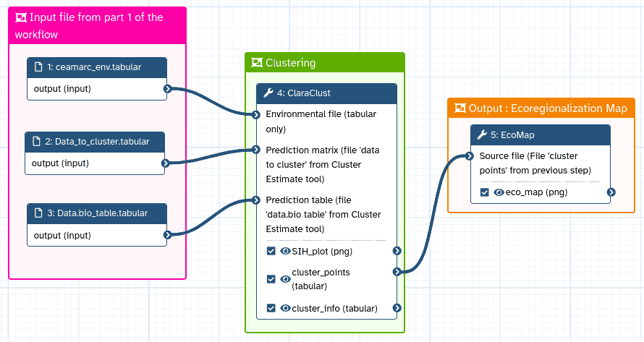Uncheck the cluster_info output checkbox

pyautogui.click(x=271, y=308)
